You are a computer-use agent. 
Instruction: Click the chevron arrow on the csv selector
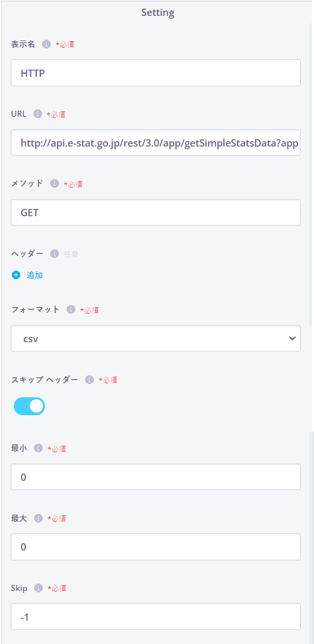[292, 338]
